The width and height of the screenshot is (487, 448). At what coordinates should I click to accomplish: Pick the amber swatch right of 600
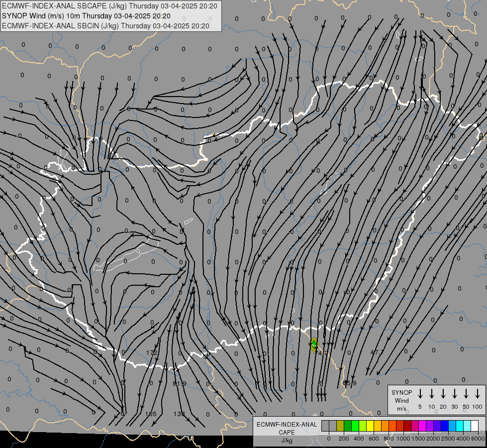[378, 426]
